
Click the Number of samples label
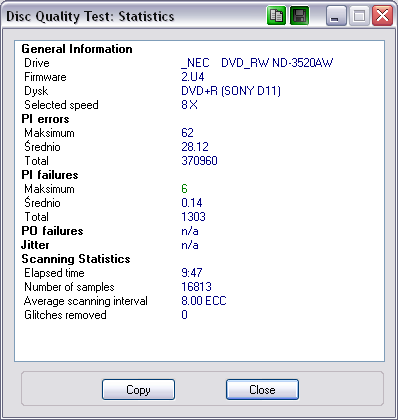click(x=69, y=287)
